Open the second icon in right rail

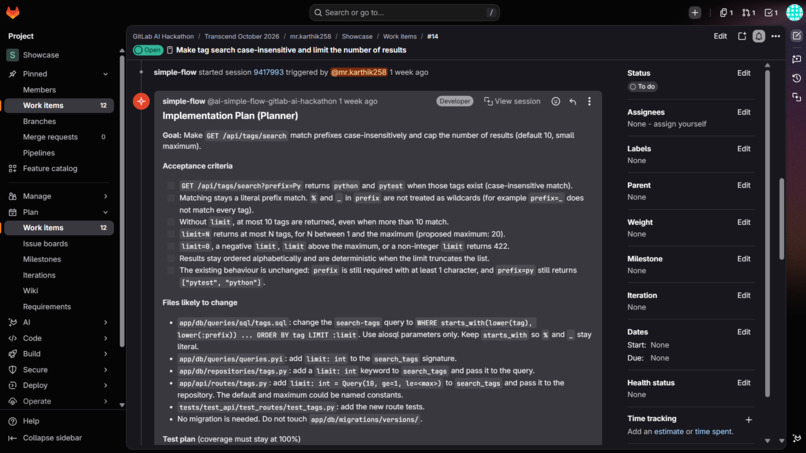pos(796,59)
